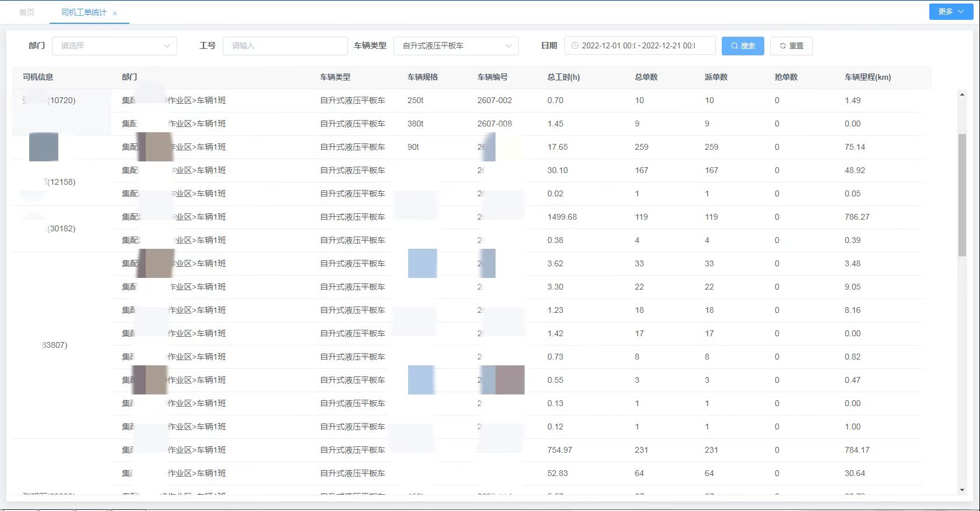Click the vertical scrollbar thumb
The width and height of the screenshot is (980, 511).
[x=962, y=195]
